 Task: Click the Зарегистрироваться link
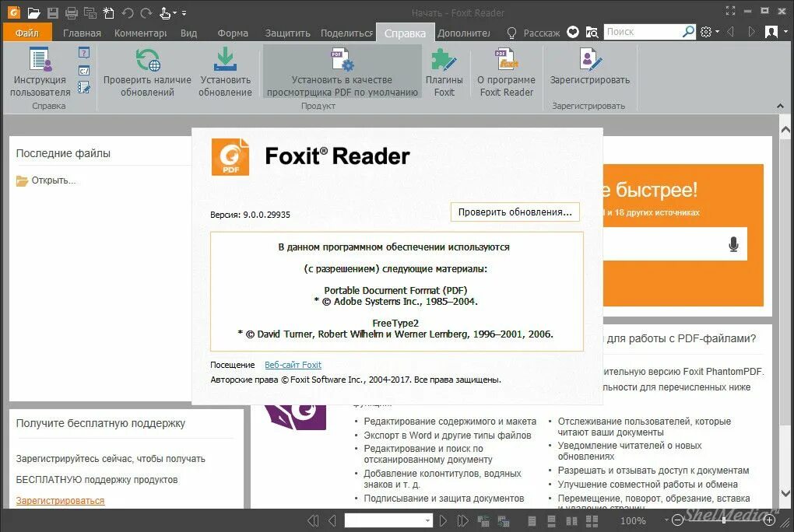click(x=60, y=500)
